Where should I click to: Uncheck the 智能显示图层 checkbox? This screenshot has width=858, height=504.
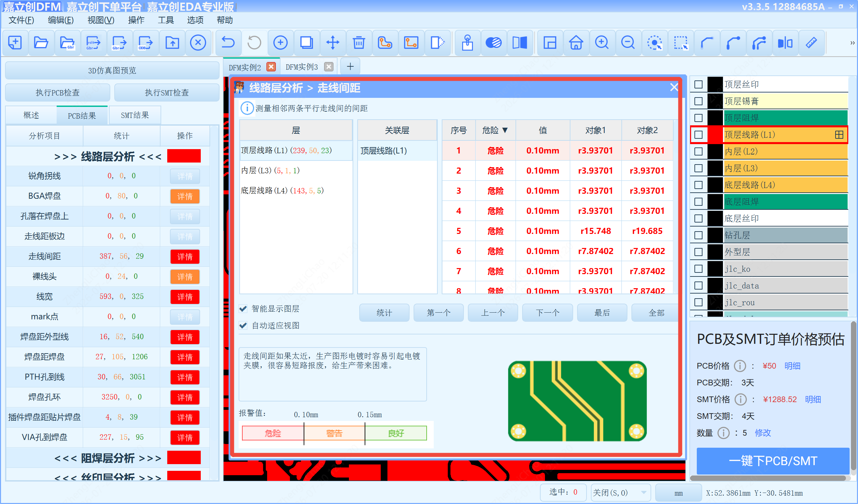point(243,309)
